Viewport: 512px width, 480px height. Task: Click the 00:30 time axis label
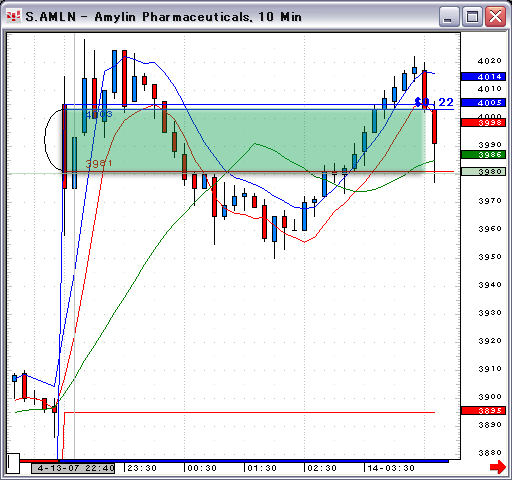(202, 468)
